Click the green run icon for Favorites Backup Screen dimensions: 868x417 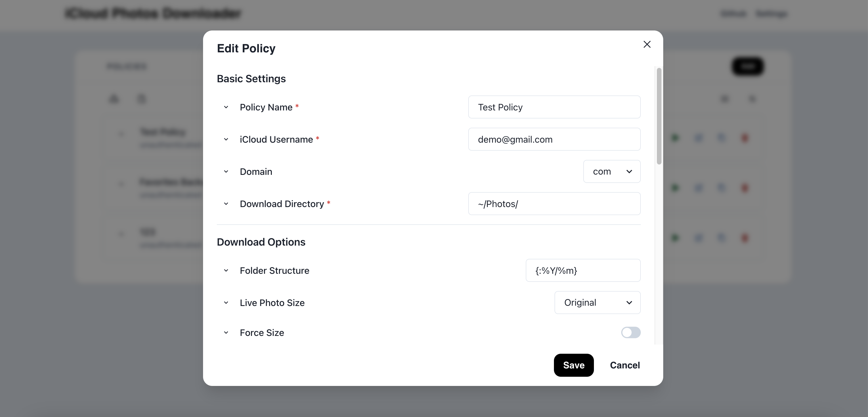coord(675,188)
